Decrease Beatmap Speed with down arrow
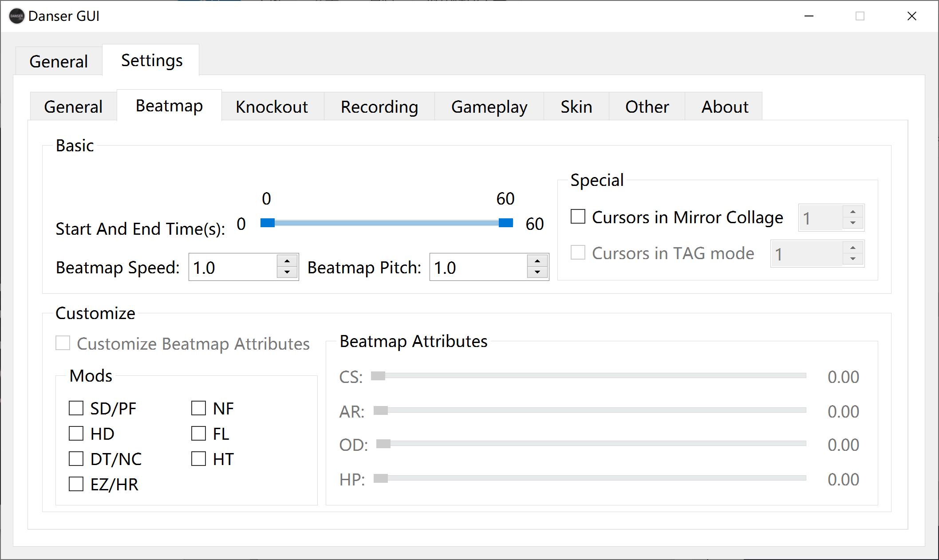 click(x=287, y=272)
